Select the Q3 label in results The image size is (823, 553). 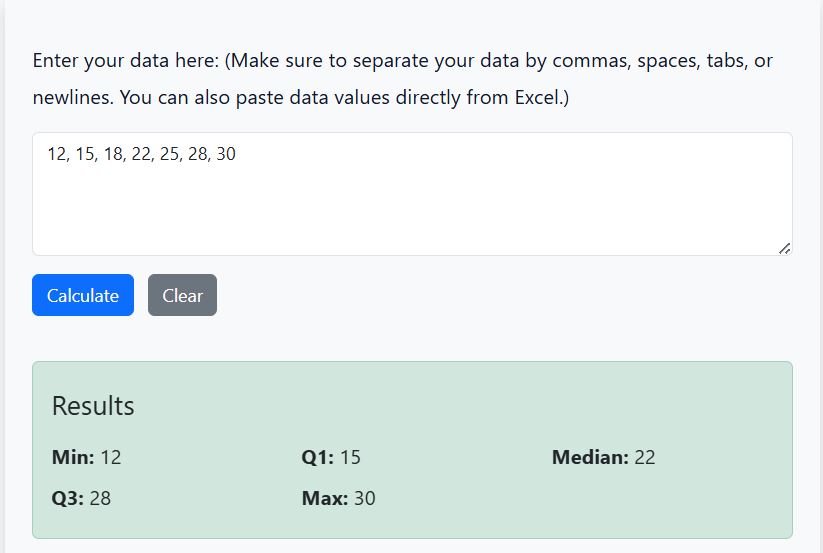coord(68,498)
